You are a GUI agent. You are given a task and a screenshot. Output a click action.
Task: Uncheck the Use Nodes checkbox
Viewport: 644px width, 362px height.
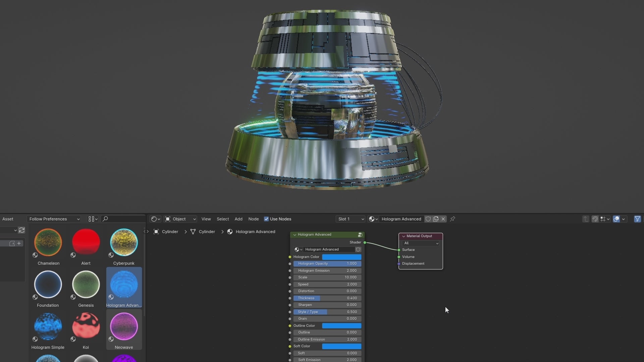click(x=266, y=219)
